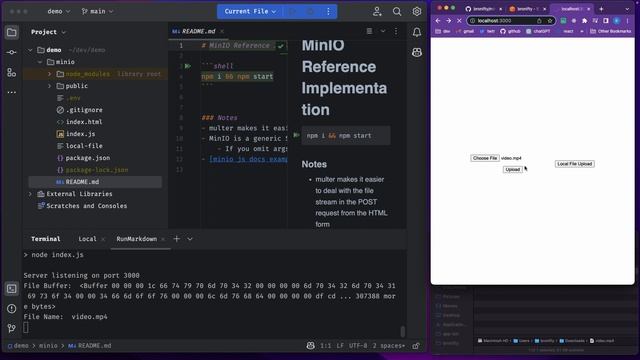Click UTF-8 encoding in status bar
The image size is (640, 360).
tap(358, 345)
